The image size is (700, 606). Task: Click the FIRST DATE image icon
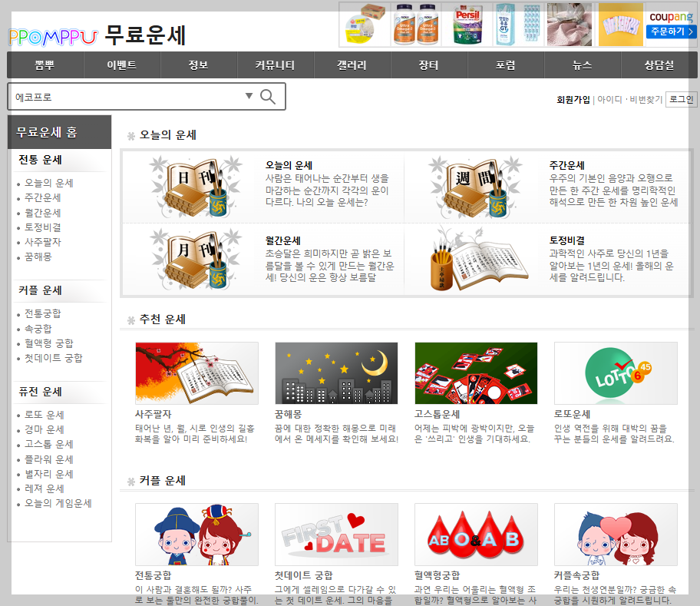[x=336, y=535]
